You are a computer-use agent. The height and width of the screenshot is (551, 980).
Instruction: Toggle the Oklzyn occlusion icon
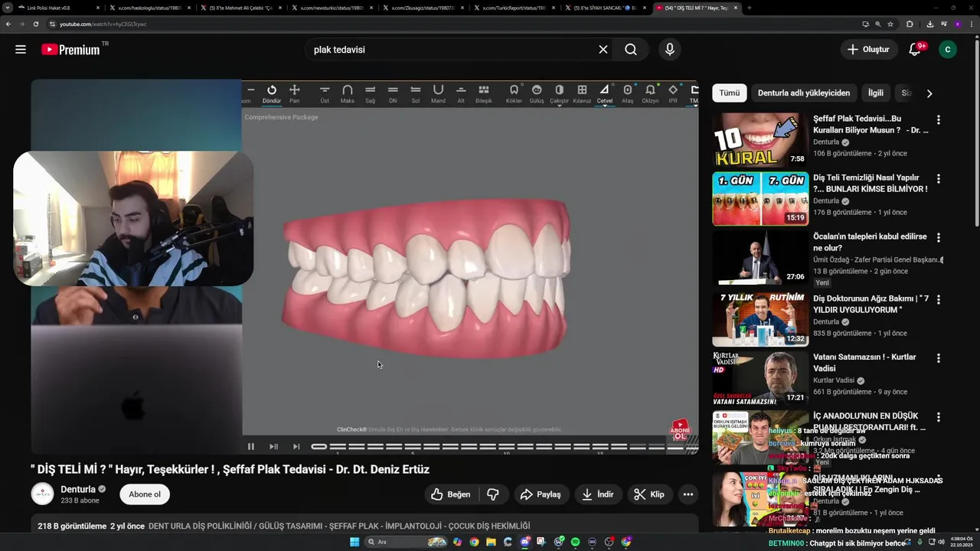650,94
